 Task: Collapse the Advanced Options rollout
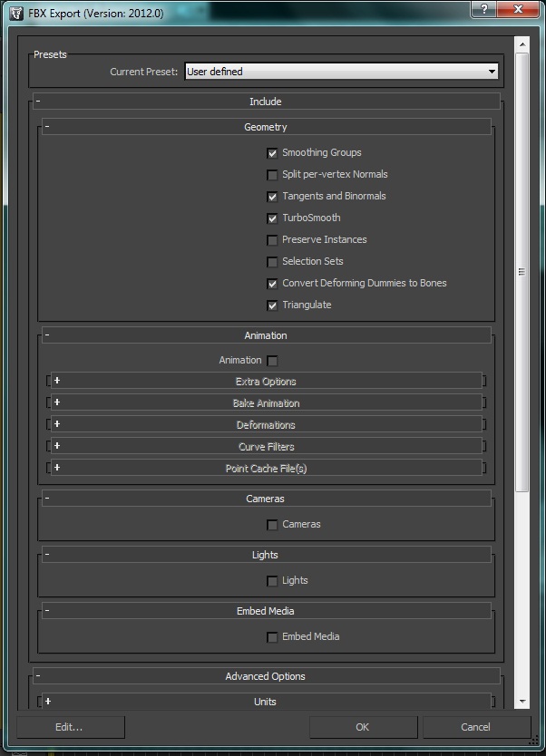267,676
